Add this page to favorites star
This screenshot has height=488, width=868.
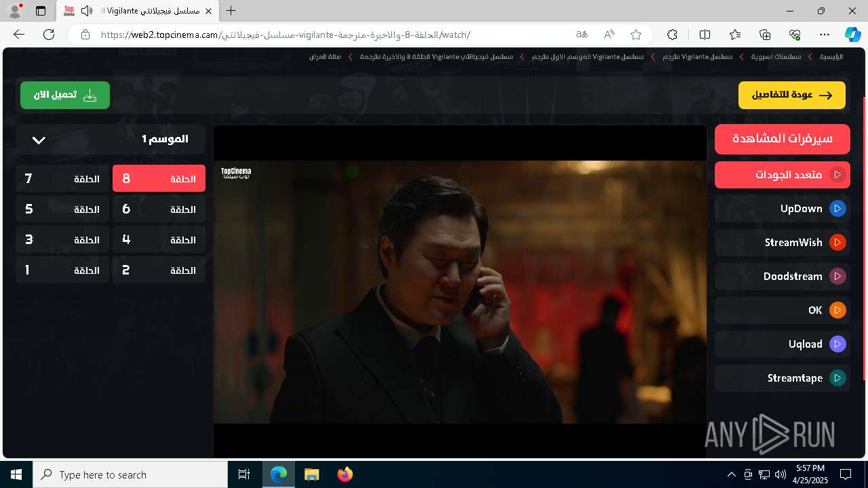coord(635,35)
